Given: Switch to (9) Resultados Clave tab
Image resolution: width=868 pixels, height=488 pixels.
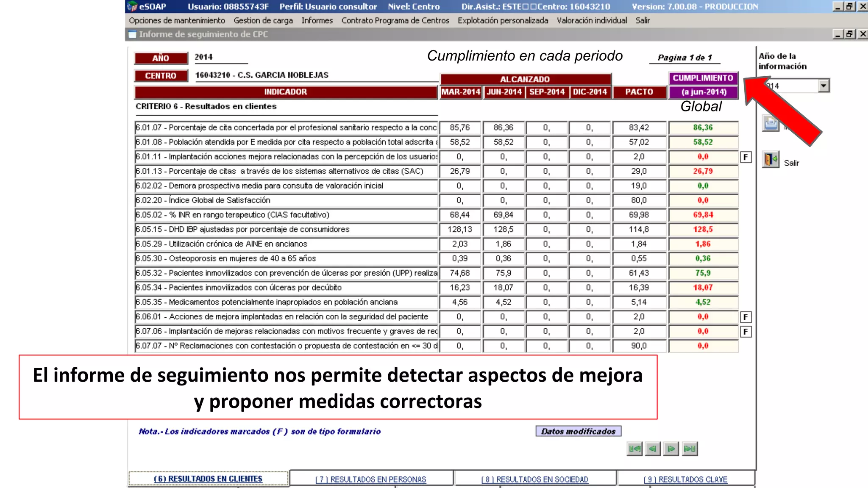Looking at the screenshot, I should pyautogui.click(x=685, y=479).
